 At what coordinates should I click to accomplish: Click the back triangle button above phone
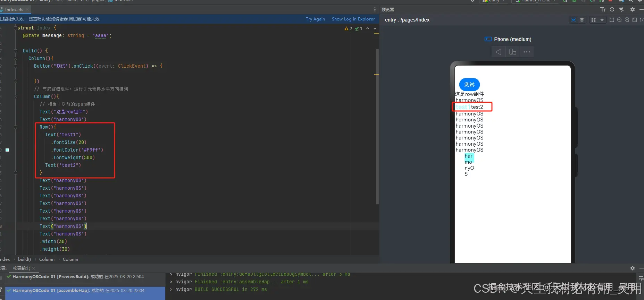point(499,52)
